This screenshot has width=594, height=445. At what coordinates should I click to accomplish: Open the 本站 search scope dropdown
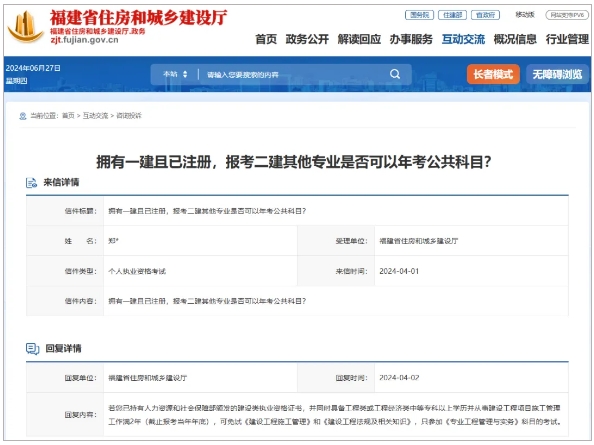coord(175,74)
